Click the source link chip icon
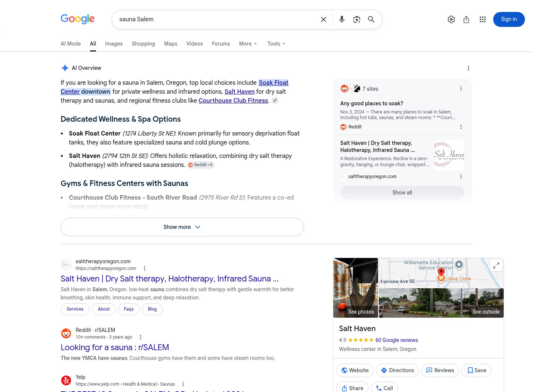Screen dimensions: 538x392 tap(275, 100)
